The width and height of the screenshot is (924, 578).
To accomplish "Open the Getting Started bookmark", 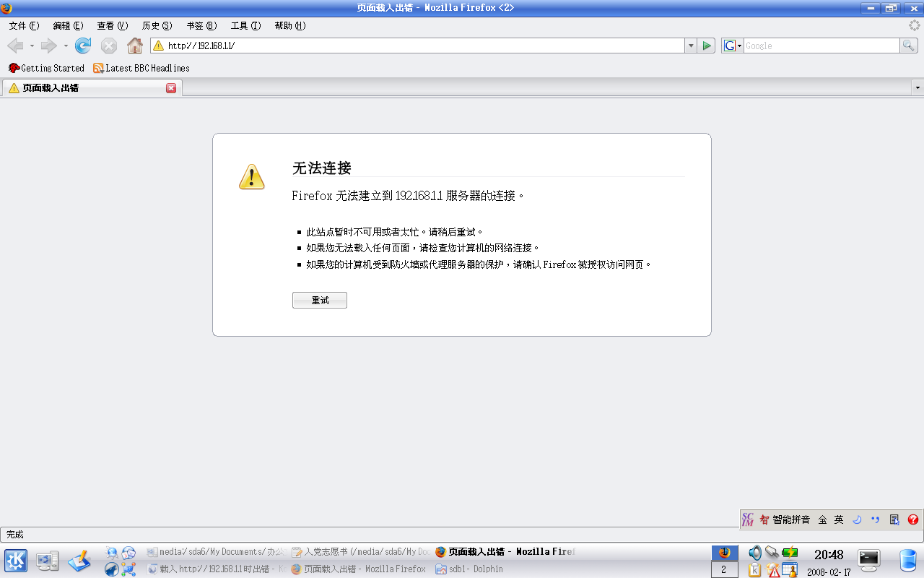I will pyautogui.click(x=47, y=68).
